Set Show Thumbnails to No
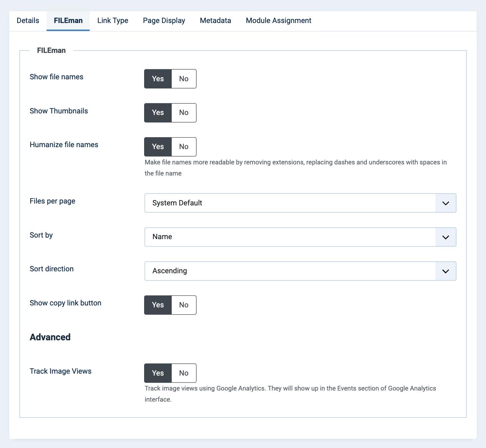The image size is (486, 448). click(x=184, y=113)
